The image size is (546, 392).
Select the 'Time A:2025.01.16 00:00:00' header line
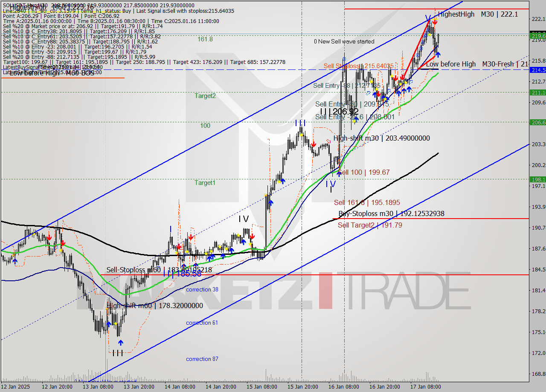(x=111, y=21)
